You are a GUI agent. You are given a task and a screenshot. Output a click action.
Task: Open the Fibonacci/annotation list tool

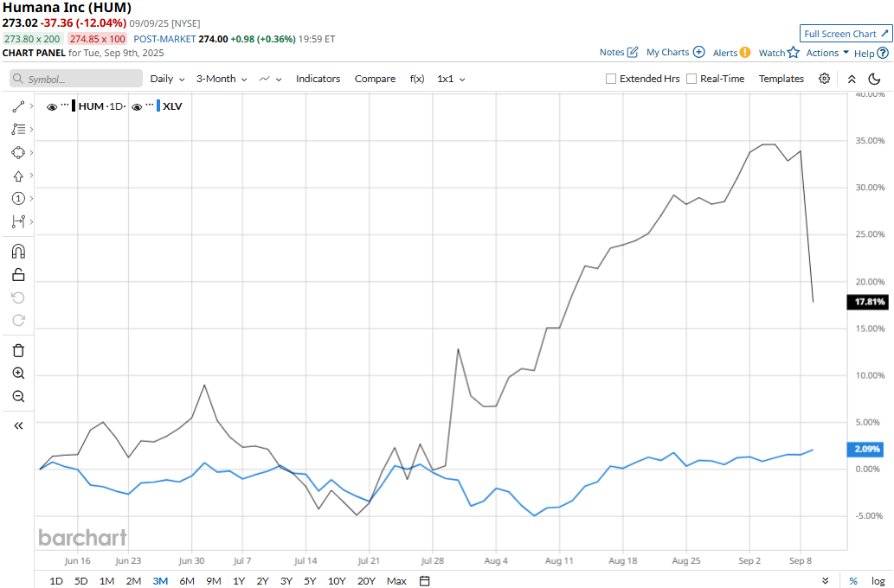click(x=18, y=130)
